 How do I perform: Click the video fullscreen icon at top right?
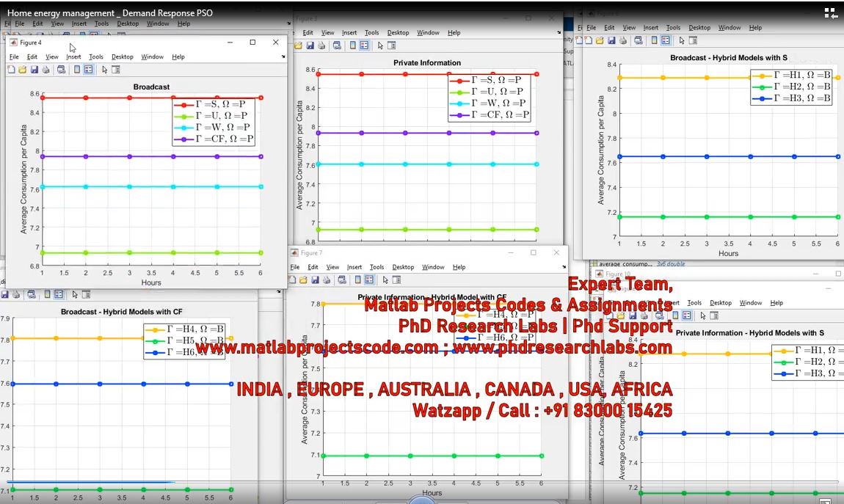830,12
